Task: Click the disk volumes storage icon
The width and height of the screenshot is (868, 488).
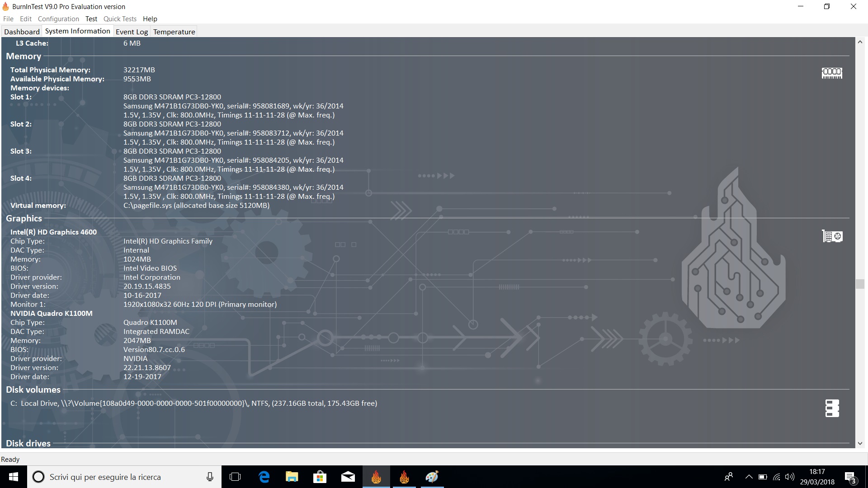Action: 832,408
